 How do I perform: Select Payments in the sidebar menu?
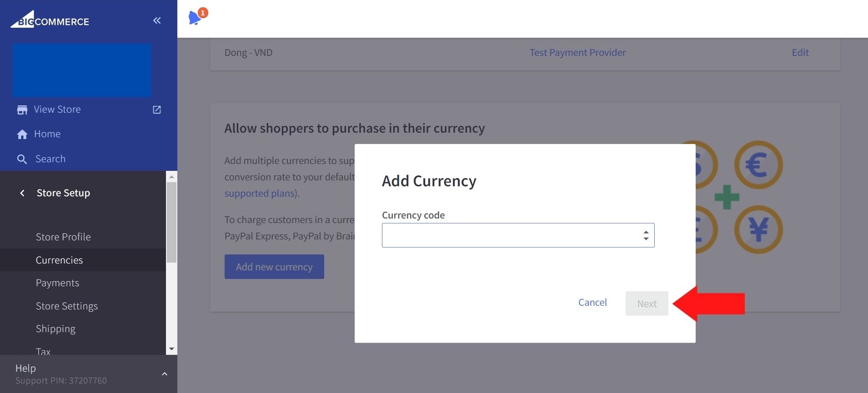[57, 283]
